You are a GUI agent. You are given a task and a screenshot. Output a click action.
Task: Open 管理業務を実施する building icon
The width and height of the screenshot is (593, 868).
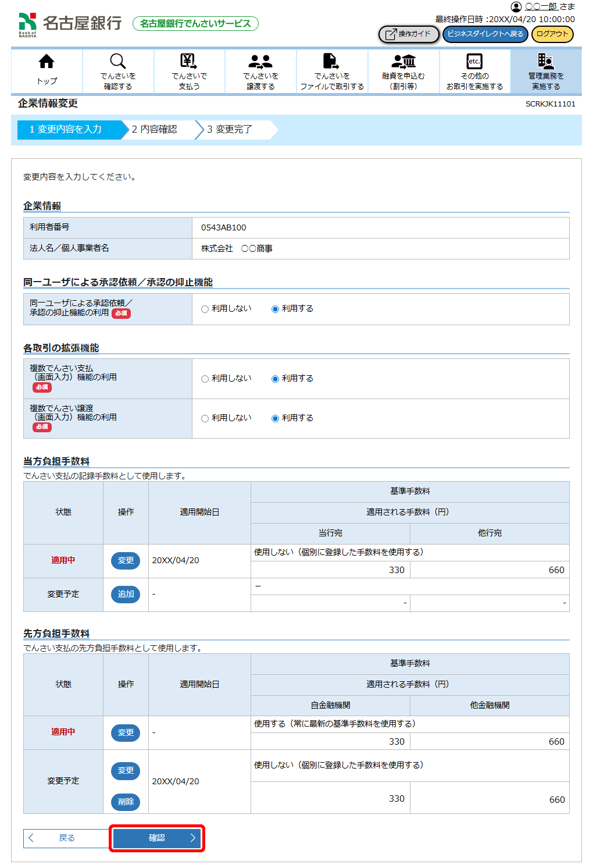[545, 61]
